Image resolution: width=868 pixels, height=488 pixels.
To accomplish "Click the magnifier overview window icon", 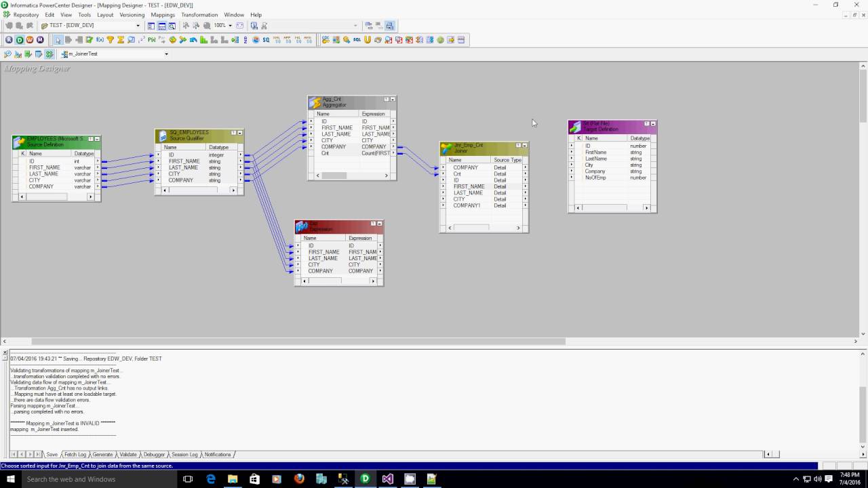I will pyautogui.click(x=172, y=26).
